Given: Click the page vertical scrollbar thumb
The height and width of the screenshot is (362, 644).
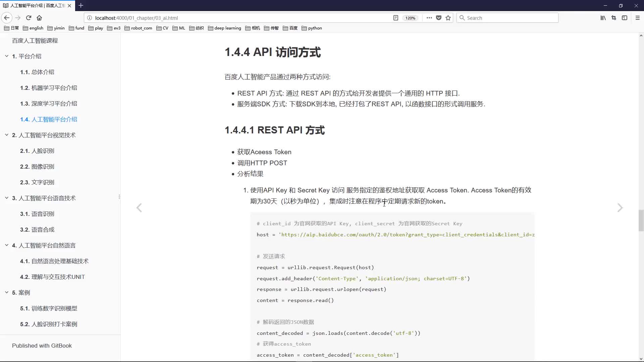Looking at the screenshot, I should pyautogui.click(x=641, y=220).
